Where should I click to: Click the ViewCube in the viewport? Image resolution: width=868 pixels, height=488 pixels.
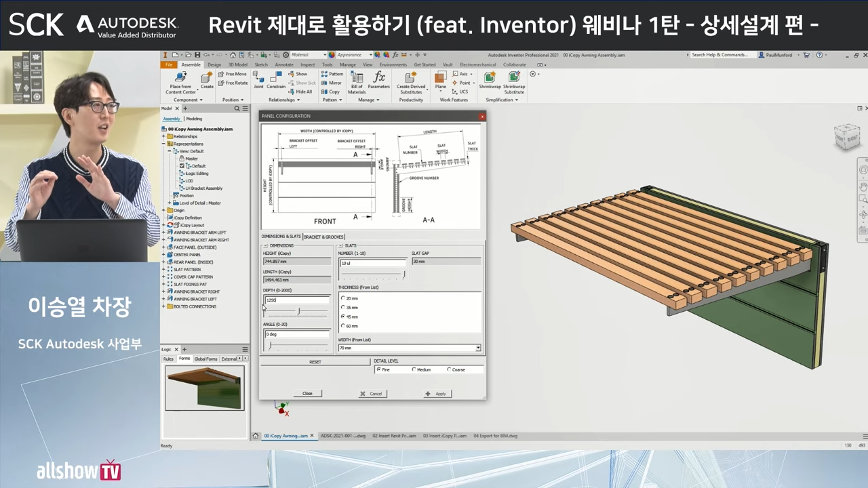(848, 138)
